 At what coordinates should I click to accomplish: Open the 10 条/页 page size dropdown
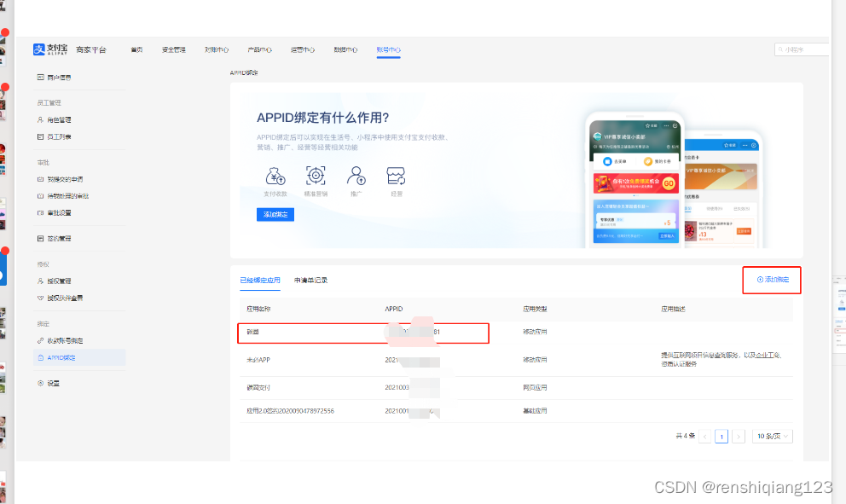point(773,436)
